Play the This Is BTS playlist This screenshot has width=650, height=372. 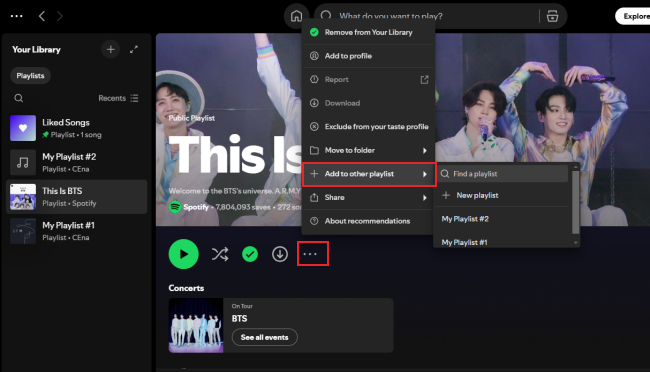point(183,254)
